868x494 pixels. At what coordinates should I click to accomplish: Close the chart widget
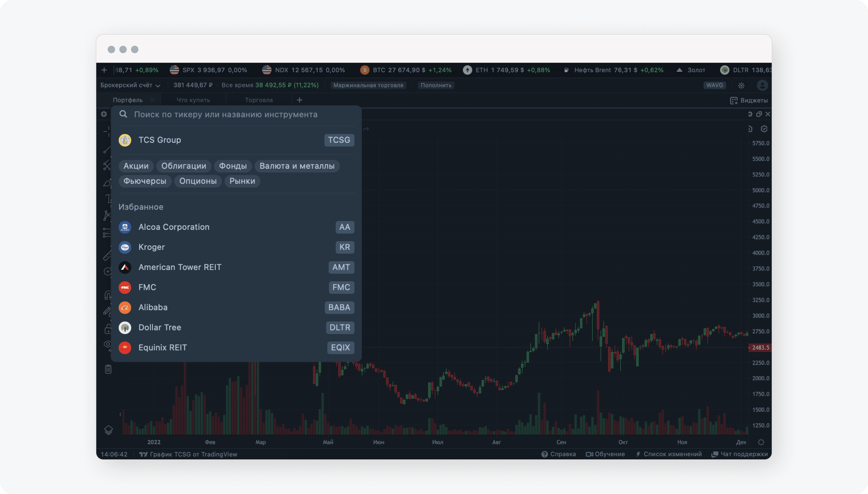coord(768,114)
